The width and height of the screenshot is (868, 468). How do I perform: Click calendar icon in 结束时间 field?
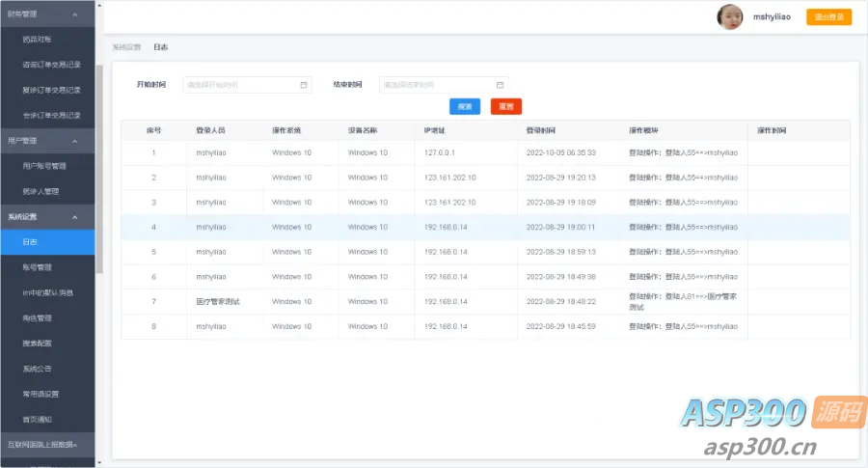tap(500, 85)
